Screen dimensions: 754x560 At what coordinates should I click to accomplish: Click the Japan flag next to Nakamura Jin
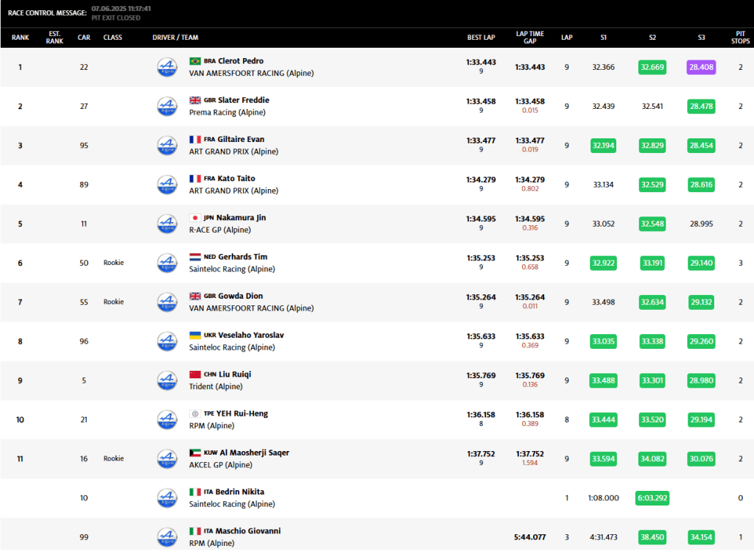click(195, 218)
